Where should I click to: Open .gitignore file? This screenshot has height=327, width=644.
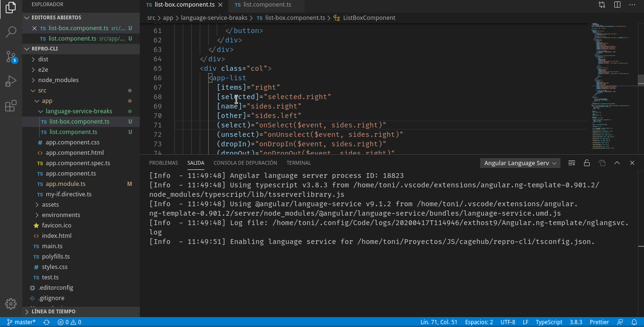81,298
